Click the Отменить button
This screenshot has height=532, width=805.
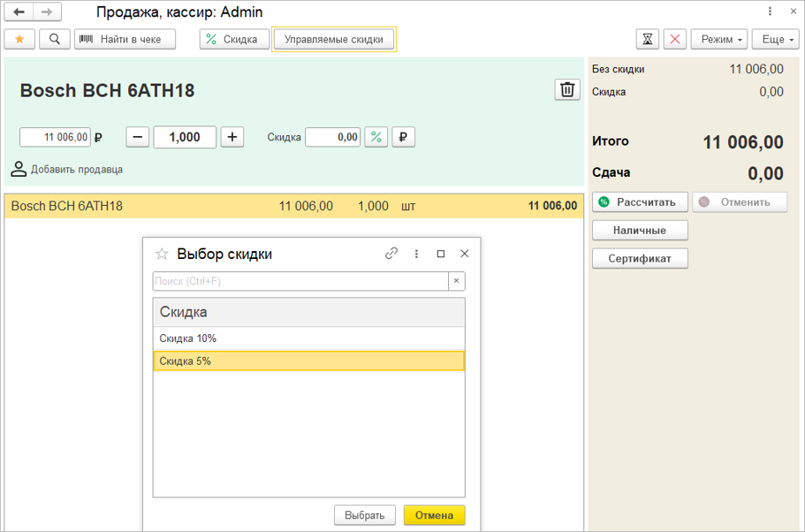pyautogui.click(x=740, y=202)
